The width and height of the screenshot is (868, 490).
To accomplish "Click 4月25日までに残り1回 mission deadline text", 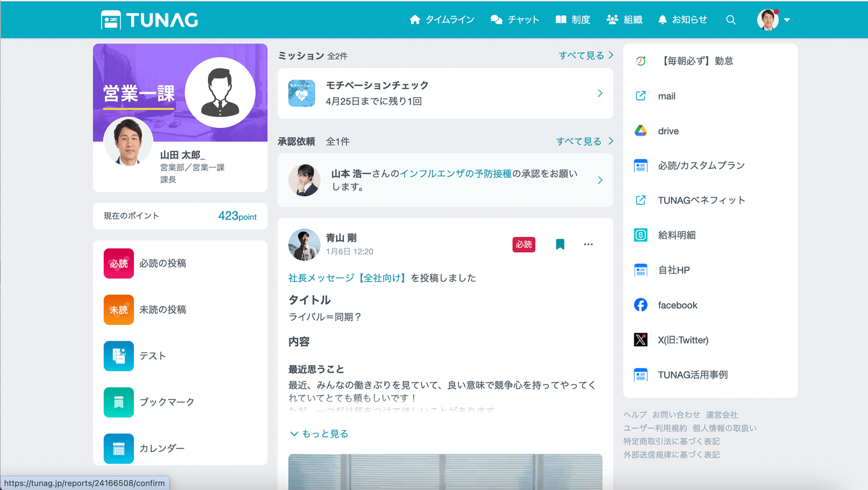I will tap(374, 101).
